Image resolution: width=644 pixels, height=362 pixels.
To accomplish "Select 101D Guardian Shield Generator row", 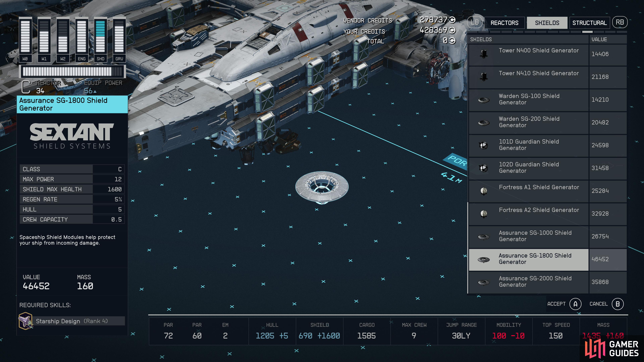I will (x=548, y=146).
